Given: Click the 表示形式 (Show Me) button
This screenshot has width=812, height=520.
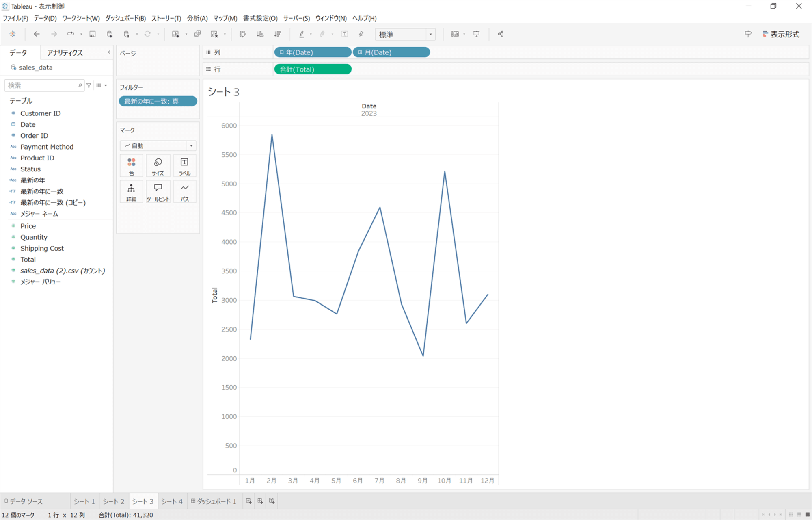Looking at the screenshot, I should coord(781,35).
